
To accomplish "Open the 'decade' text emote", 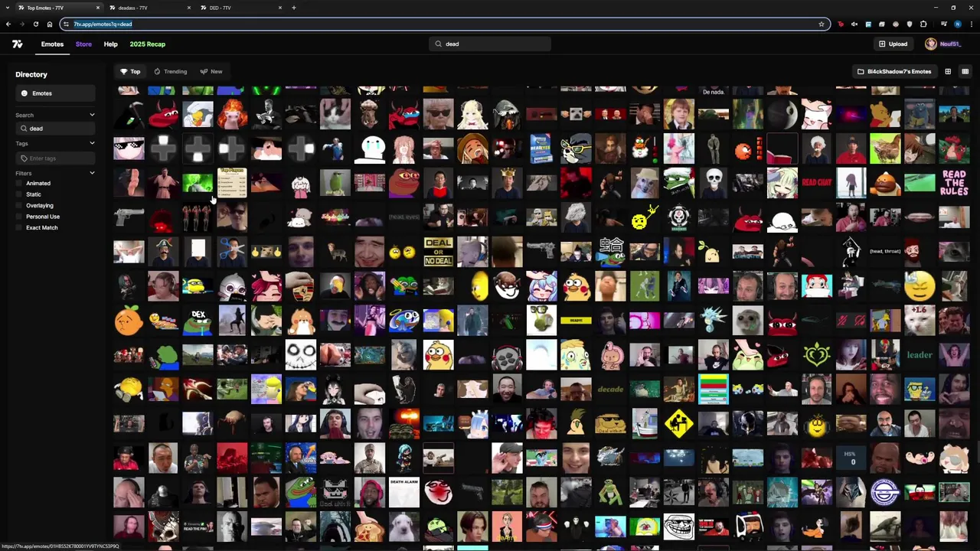I will point(610,390).
